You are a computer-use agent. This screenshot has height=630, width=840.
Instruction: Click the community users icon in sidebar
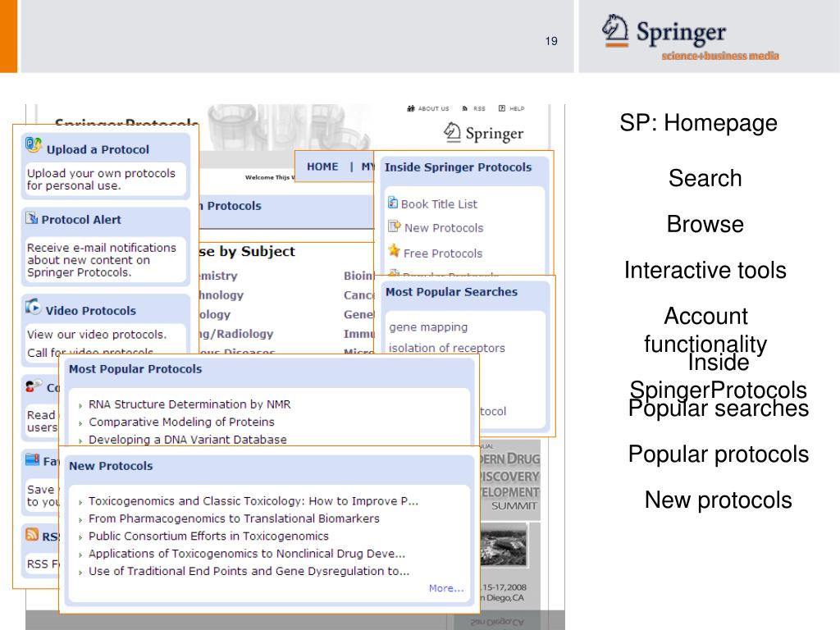tap(33, 386)
